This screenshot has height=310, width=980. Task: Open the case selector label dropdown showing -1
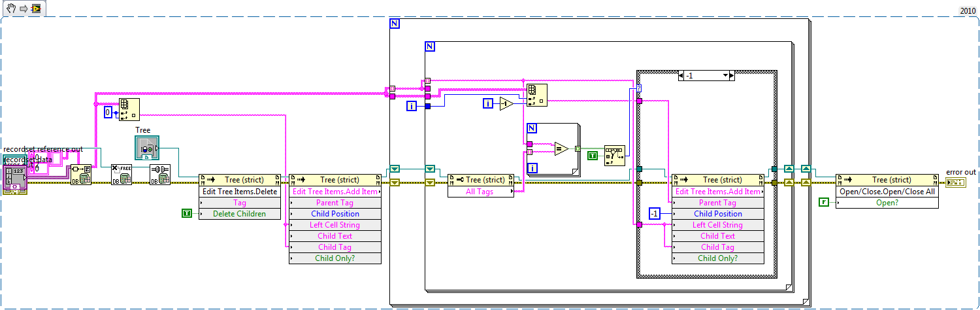(706, 76)
